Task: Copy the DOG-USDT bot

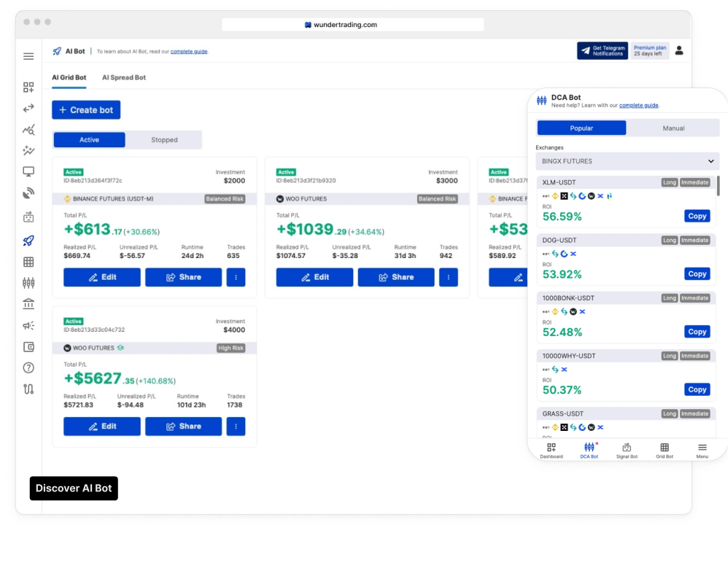Action: pyautogui.click(x=697, y=274)
